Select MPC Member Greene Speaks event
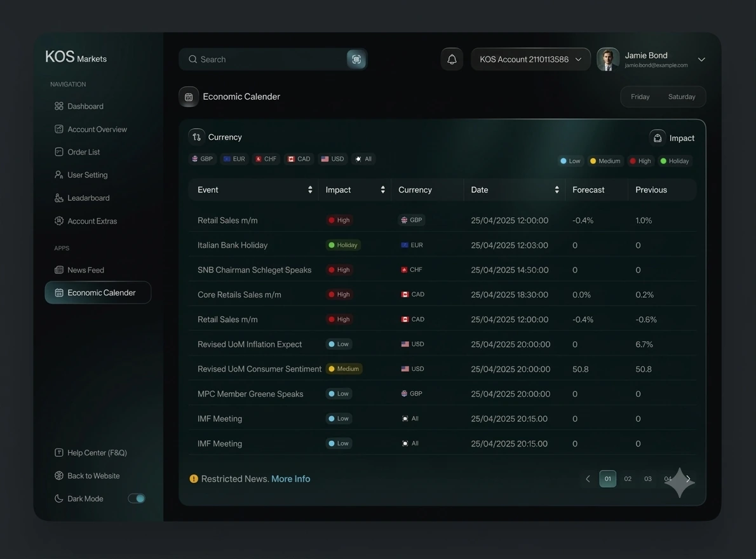The height and width of the screenshot is (559, 756). pyautogui.click(x=442, y=394)
